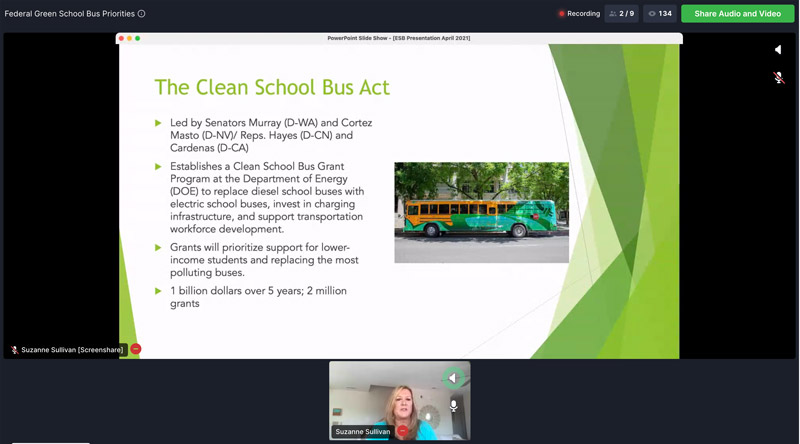Click the Suzanne Sullivan name tag on video
Image resolution: width=800 pixels, height=444 pixels.
[363, 431]
